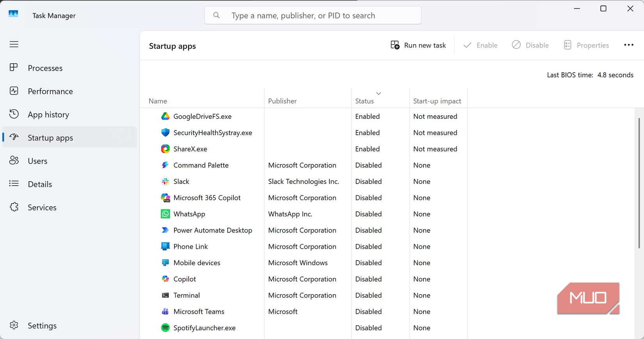Click the Performance sidebar icon

pos(14,91)
